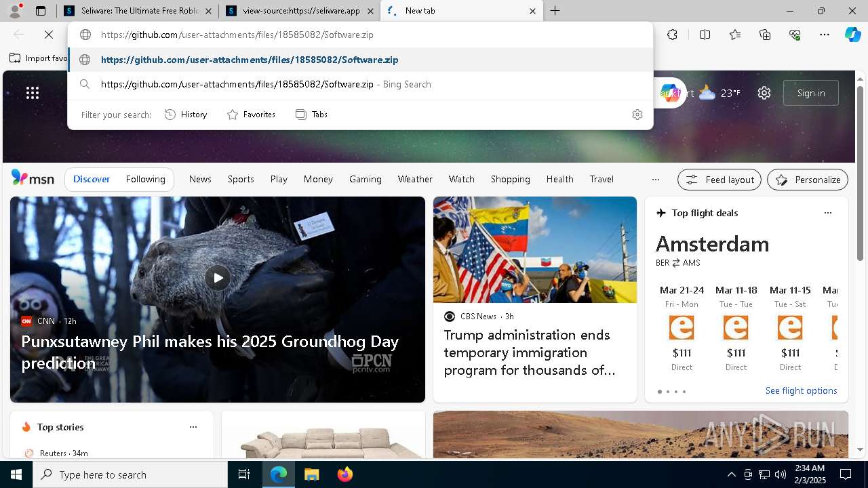Viewport: 868px width, 488px height.
Task: Close the New tab tab
Action: (532, 11)
